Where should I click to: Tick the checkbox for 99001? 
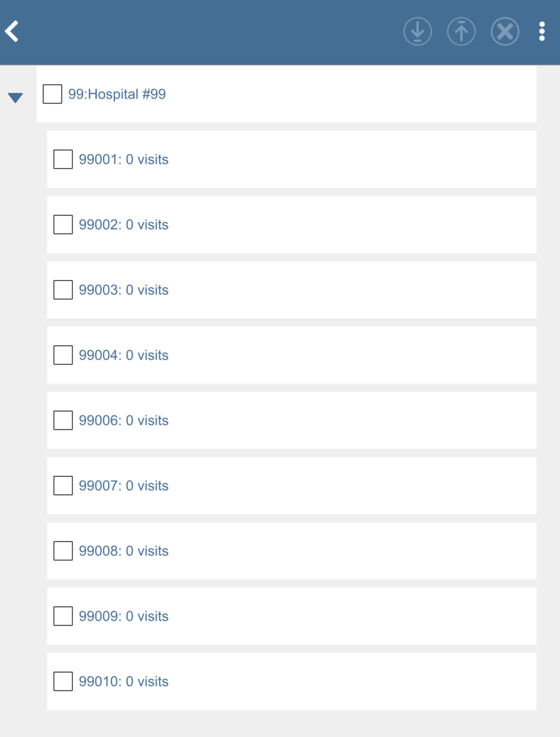click(x=63, y=159)
